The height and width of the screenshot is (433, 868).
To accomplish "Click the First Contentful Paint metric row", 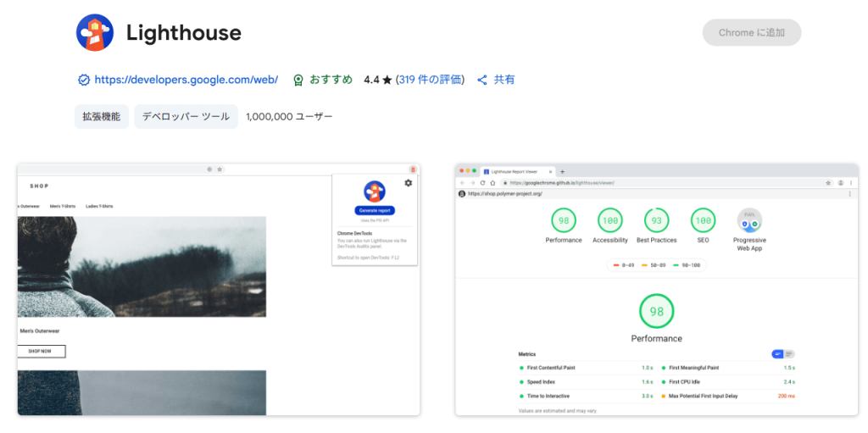I will tap(587, 368).
